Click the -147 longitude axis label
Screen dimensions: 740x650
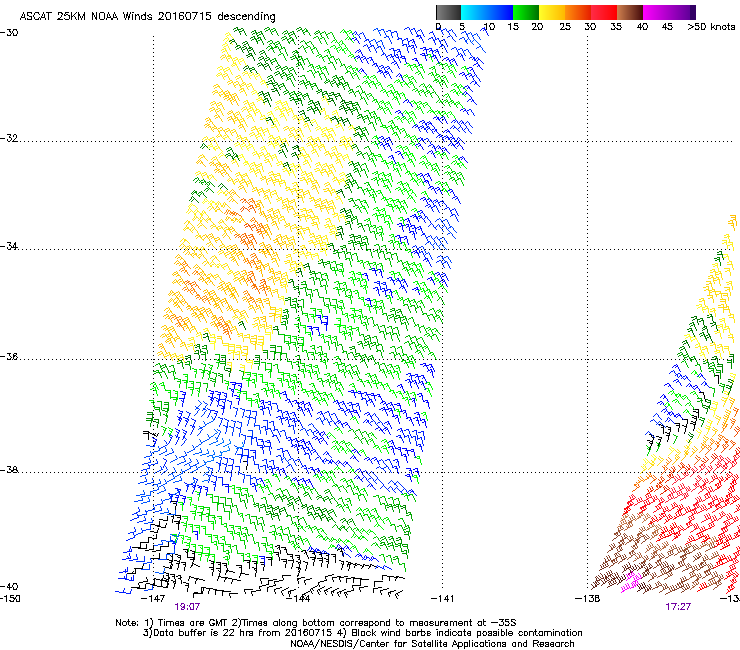(x=153, y=599)
